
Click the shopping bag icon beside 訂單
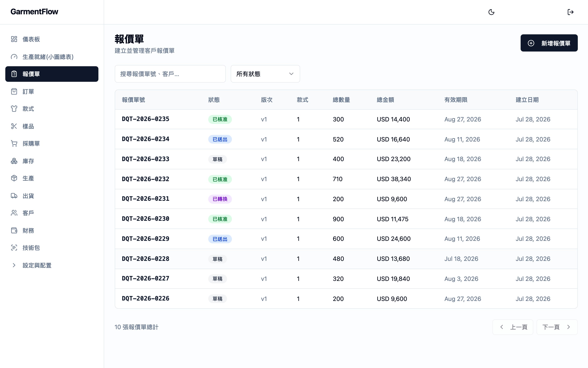pyautogui.click(x=14, y=92)
